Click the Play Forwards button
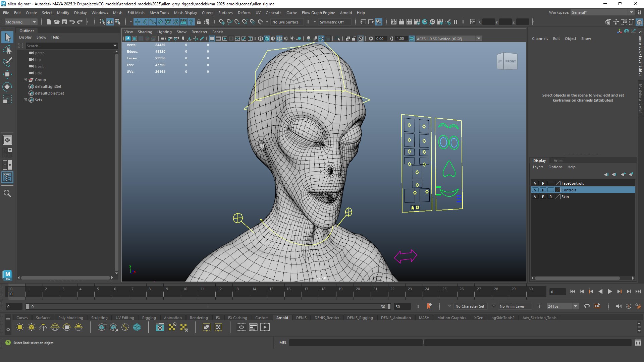 [x=610, y=291]
